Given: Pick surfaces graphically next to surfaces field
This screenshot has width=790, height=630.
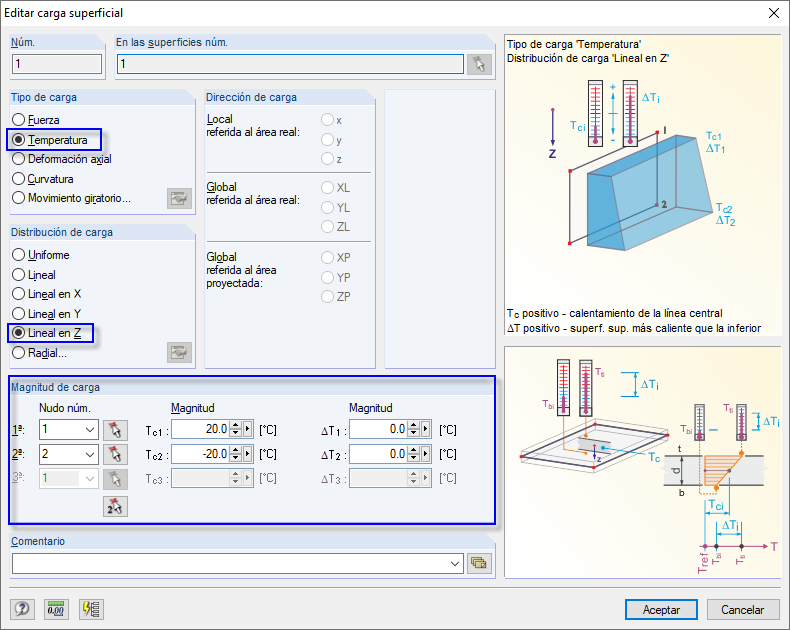Looking at the screenshot, I should coord(479,65).
